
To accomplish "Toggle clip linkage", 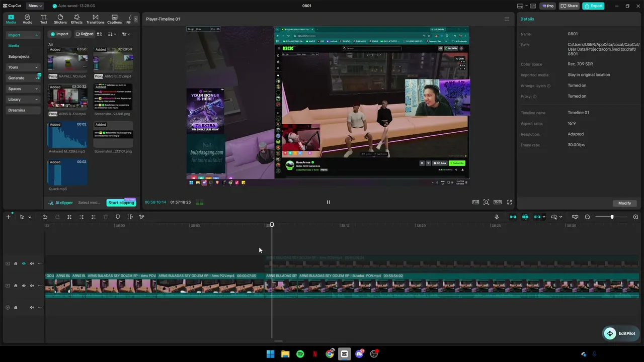I will 537,217.
